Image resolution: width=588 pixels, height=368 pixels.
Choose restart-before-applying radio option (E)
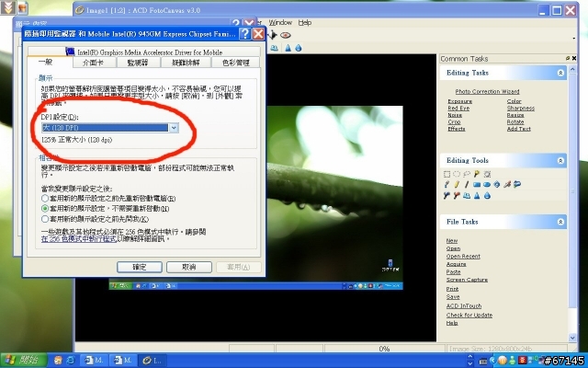[x=45, y=198]
